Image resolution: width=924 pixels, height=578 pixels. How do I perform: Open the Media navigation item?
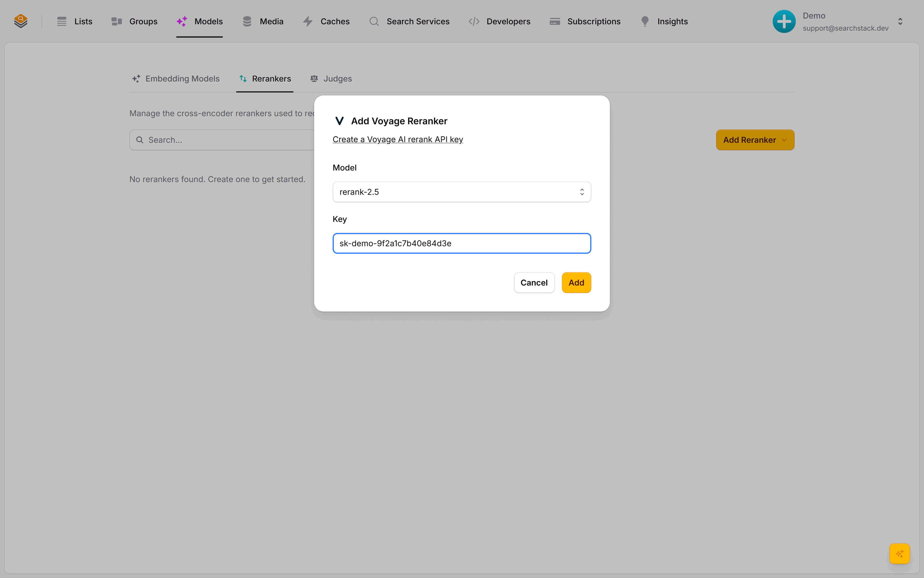[263, 21]
